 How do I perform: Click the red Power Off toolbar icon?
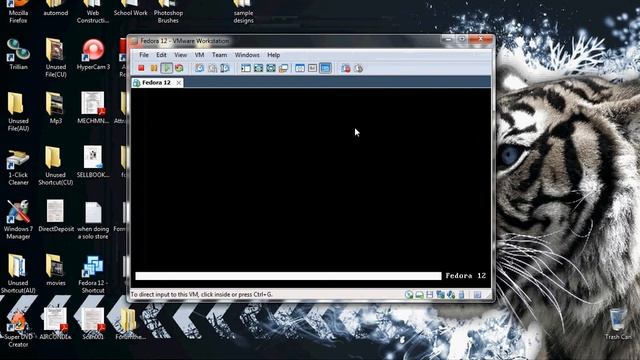coord(141,68)
